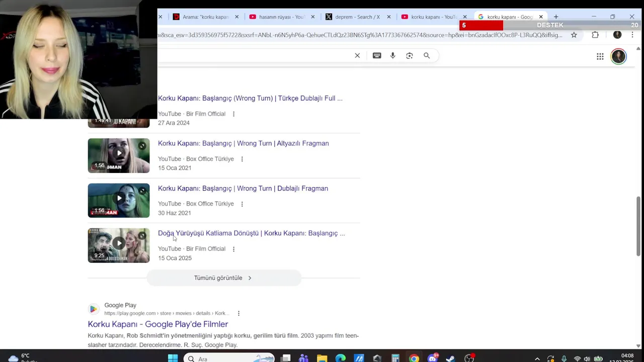Image resolution: width=644 pixels, height=362 pixels.
Task: Open the Chrome extensions puzzle icon
Action: (595, 35)
